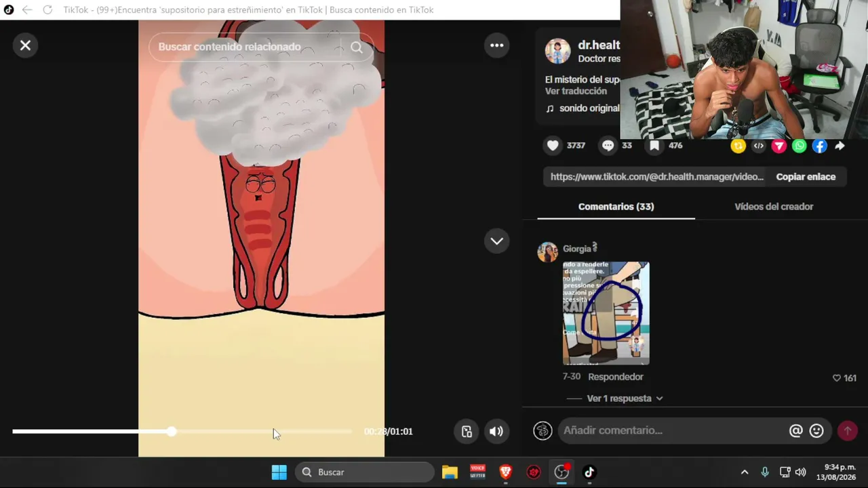The width and height of the screenshot is (868, 488).
Task: Open network tray icon
Action: [x=785, y=472]
